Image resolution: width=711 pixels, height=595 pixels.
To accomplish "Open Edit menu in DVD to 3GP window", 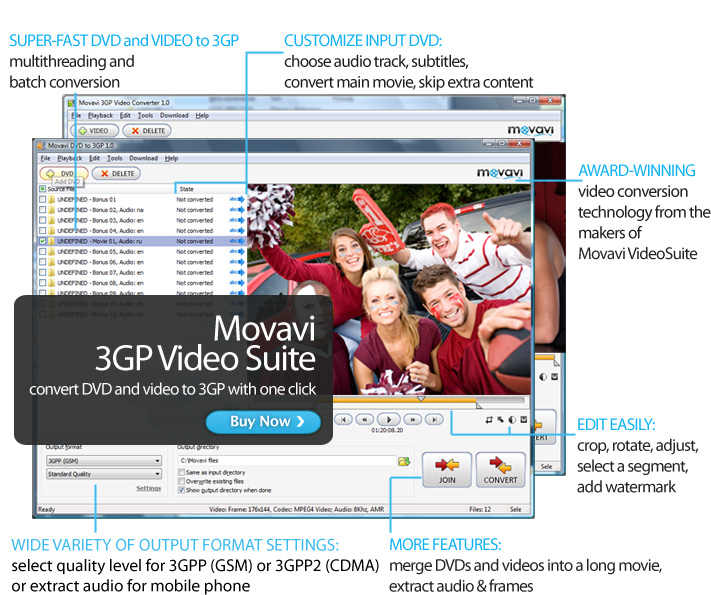I will 94,158.
